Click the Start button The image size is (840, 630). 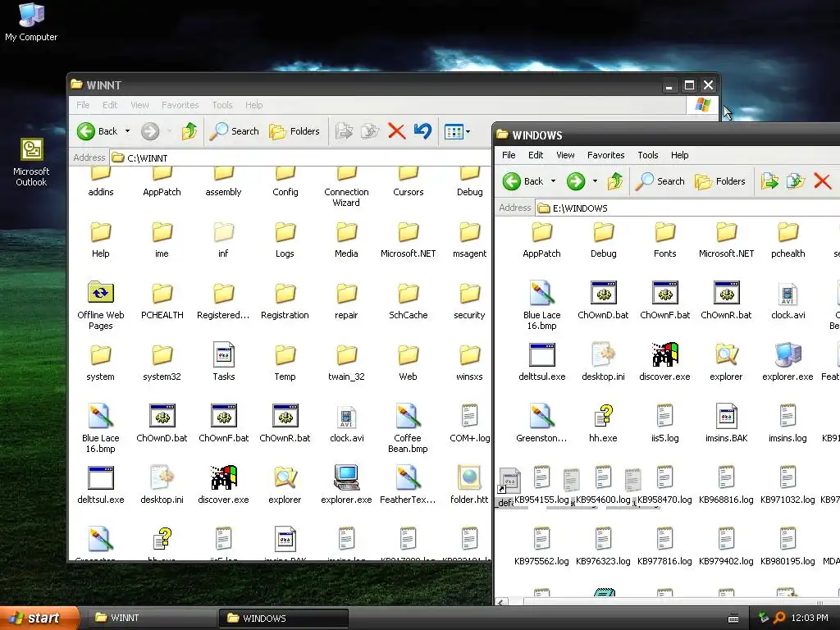[39, 619]
